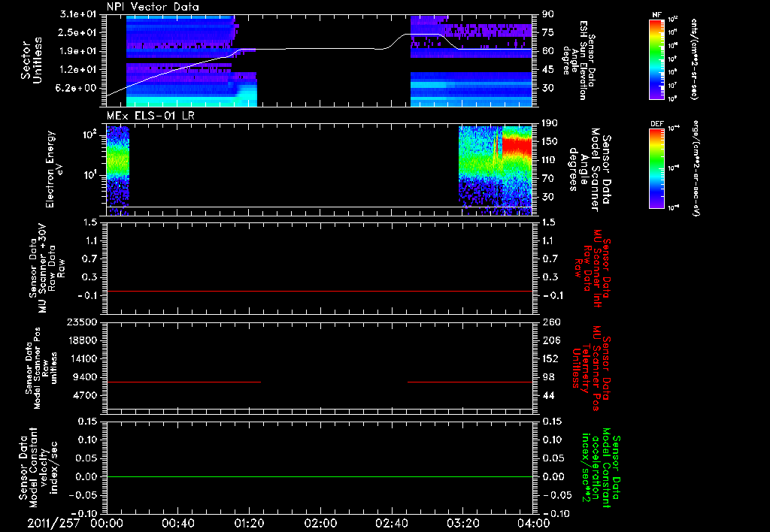The image size is (770, 532).
Task: Click the ESH Sun Elevation Angle degree label
Action: click(580, 60)
